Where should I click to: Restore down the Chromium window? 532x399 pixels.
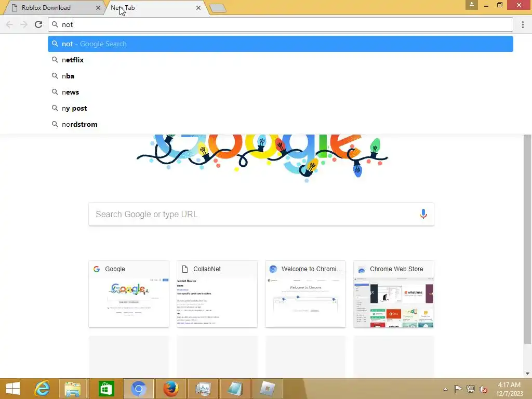(x=500, y=5)
